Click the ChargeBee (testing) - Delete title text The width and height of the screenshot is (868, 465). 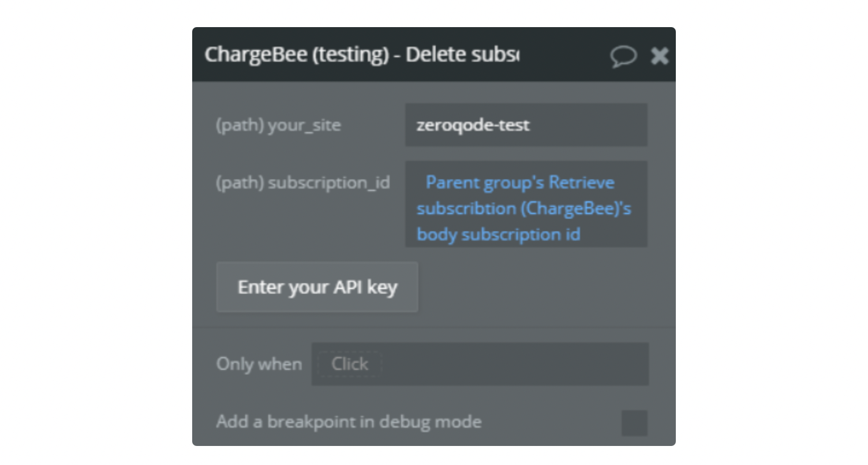pyautogui.click(x=362, y=55)
